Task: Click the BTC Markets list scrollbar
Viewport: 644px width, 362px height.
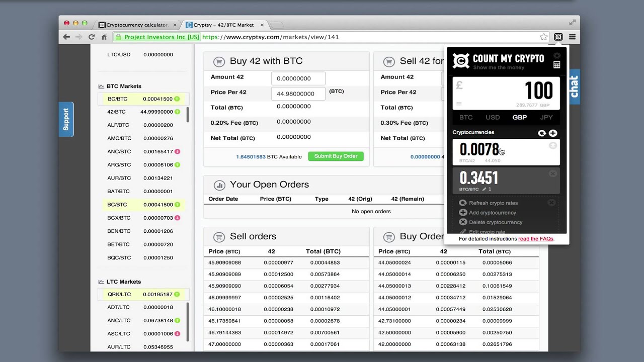Action: [x=188, y=115]
